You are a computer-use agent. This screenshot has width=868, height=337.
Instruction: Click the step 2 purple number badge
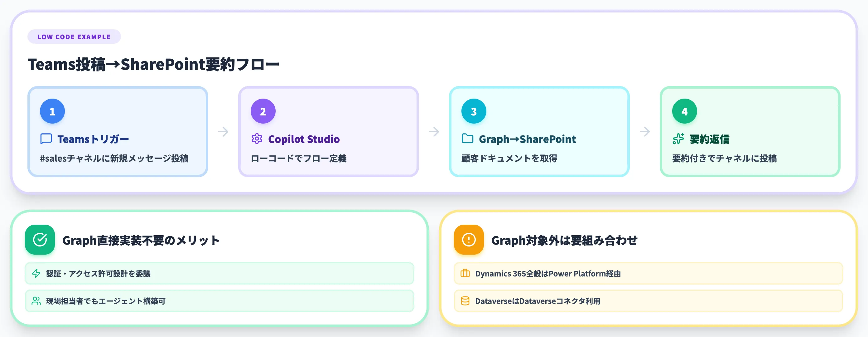[263, 111]
